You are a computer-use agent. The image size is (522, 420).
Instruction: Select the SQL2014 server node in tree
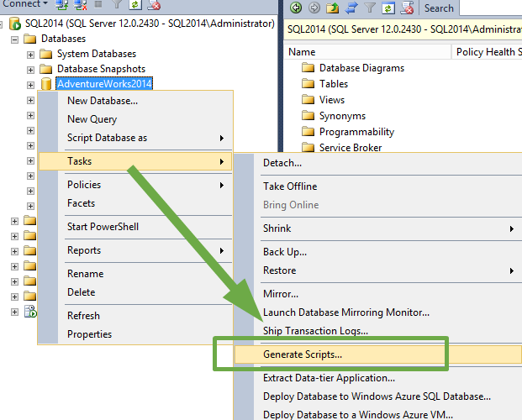pos(150,24)
